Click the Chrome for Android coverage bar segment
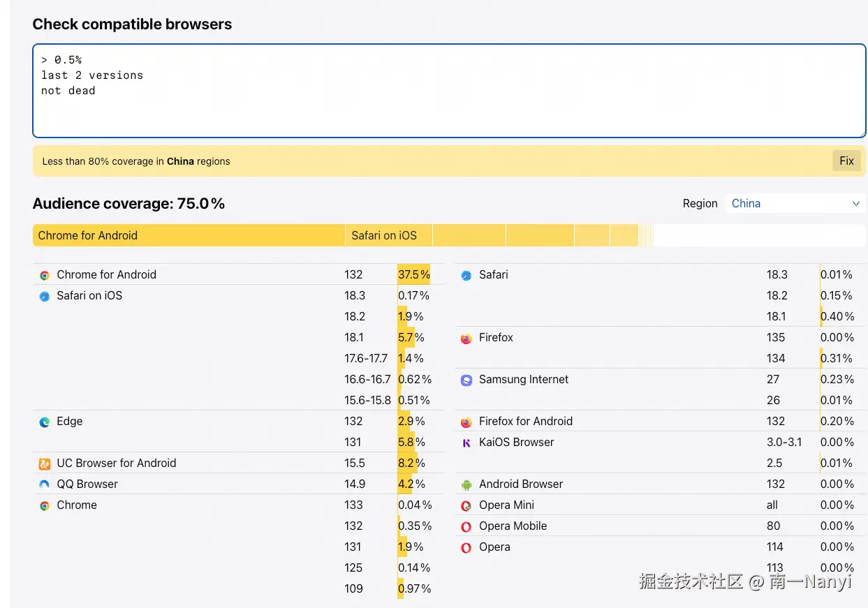The height and width of the screenshot is (608, 868). (x=189, y=235)
